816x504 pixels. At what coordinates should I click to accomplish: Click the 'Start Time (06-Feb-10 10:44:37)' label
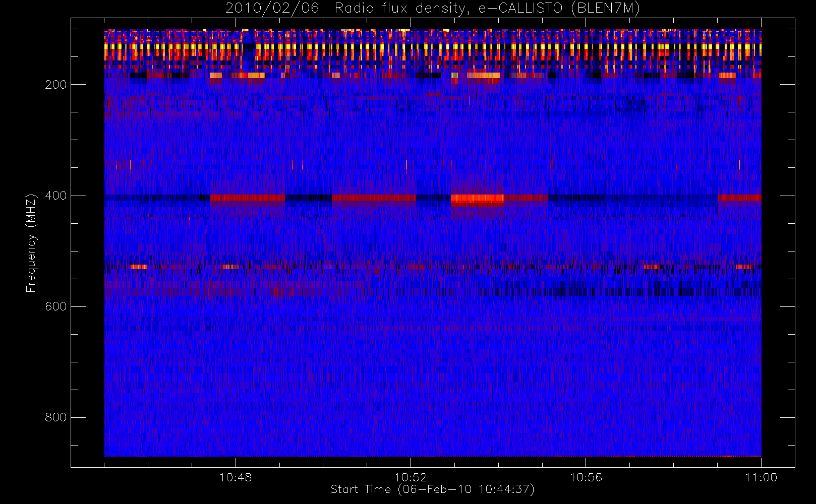pos(432,489)
